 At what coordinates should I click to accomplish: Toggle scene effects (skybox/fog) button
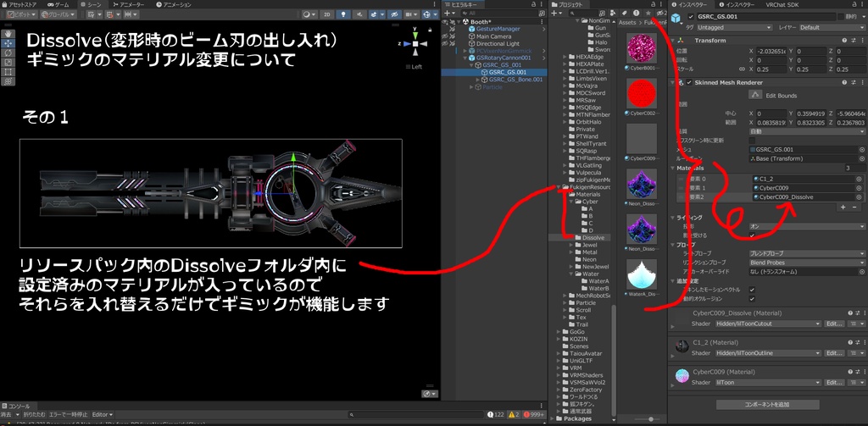[376, 14]
